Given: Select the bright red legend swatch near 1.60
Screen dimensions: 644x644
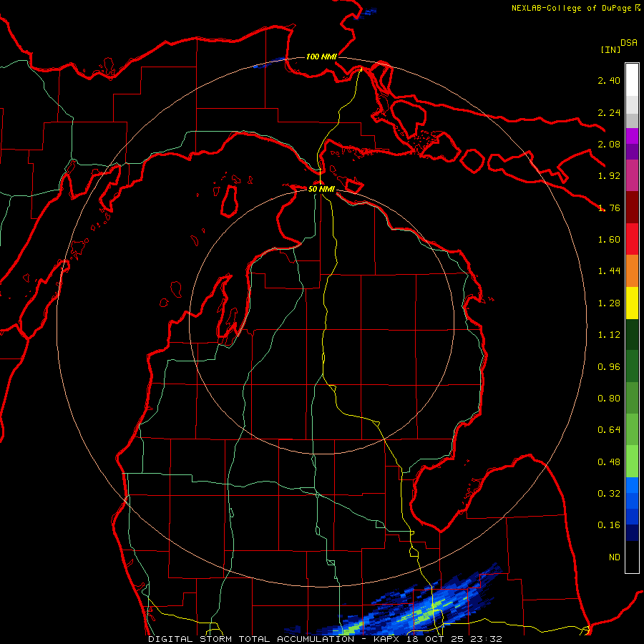Looking at the screenshot, I should pyautogui.click(x=632, y=239).
